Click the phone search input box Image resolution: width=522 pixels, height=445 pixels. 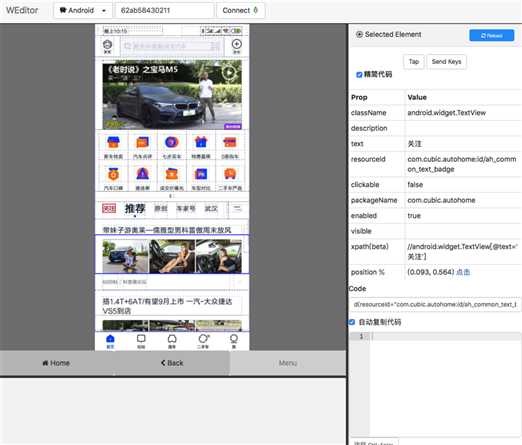[171, 46]
